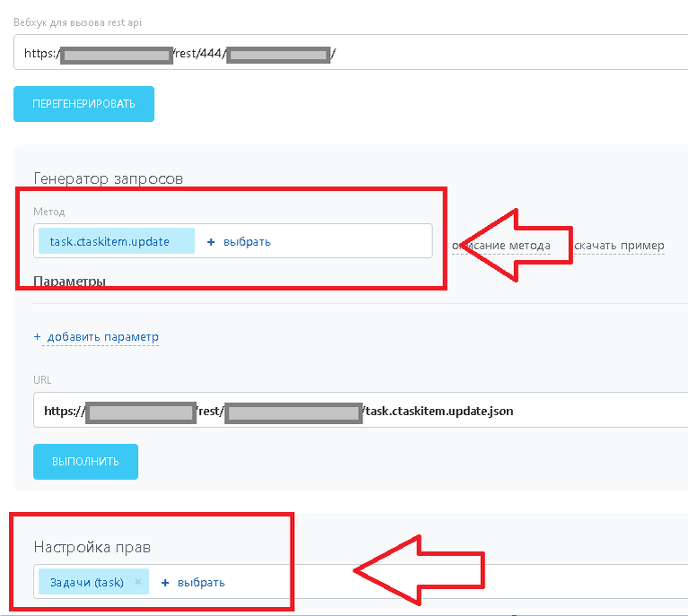Click the plus icon in Настройка прав field
The width and height of the screenshot is (688, 616).
pyautogui.click(x=165, y=583)
